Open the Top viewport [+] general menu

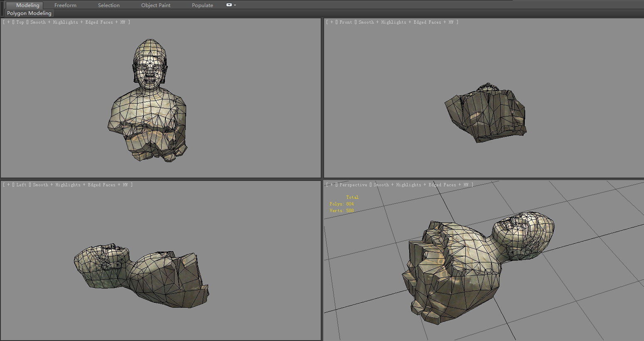point(8,22)
